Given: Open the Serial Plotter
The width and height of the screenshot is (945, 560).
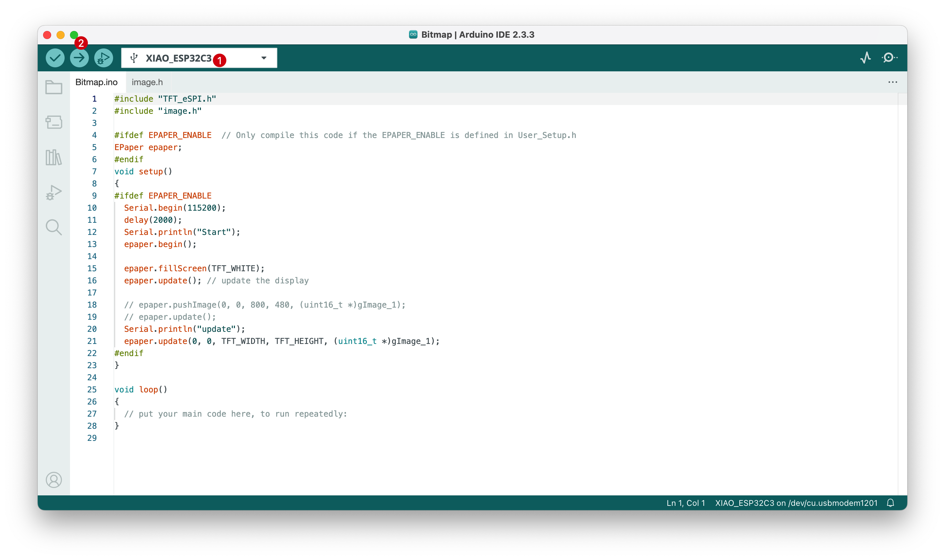Looking at the screenshot, I should (865, 58).
